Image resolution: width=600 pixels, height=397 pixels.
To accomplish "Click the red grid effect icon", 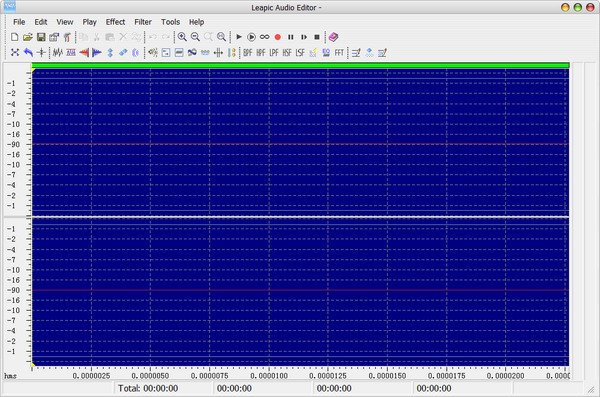I will pos(71,52).
